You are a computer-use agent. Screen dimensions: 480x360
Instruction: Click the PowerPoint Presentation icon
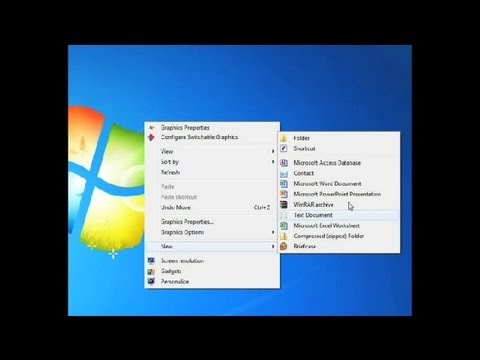coord(284,194)
